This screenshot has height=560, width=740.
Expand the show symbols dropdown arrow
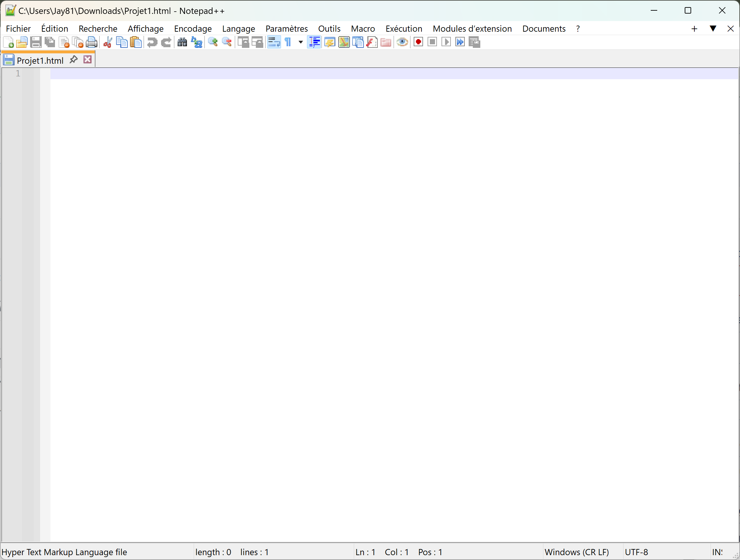[300, 42]
